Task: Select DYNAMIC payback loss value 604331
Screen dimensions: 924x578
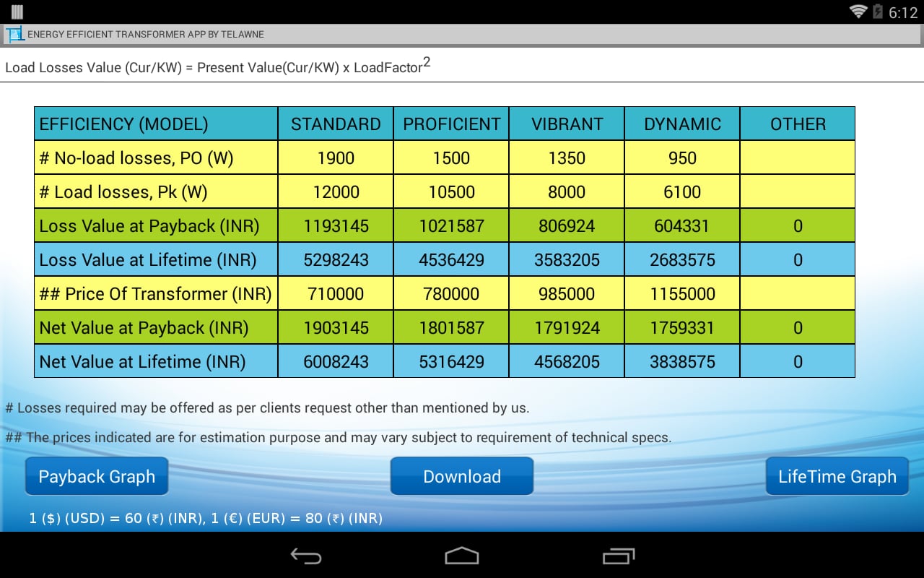Action: (682, 225)
